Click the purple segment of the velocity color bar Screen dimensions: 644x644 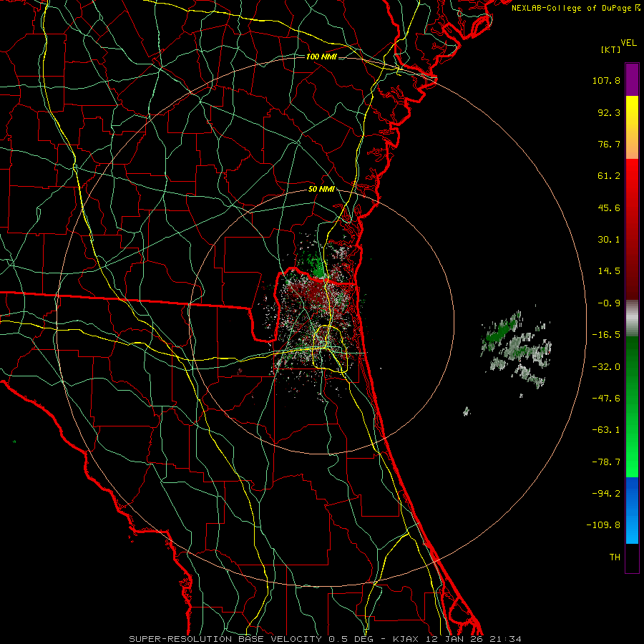point(632,79)
